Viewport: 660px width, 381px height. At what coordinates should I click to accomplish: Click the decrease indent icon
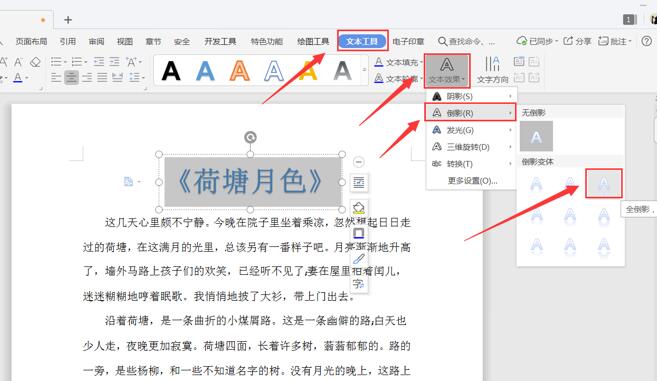99,62
